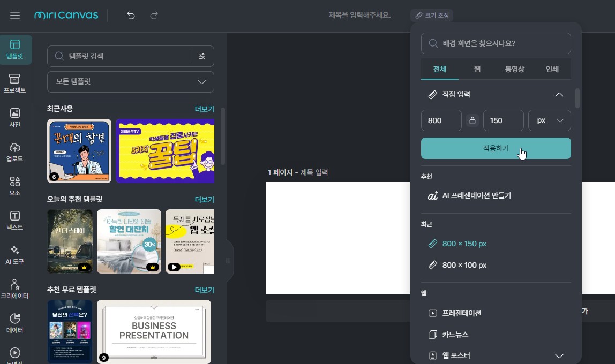Open the 요소 panel
Image resolution: width=615 pixels, height=364 pixels.
coord(14,186)
